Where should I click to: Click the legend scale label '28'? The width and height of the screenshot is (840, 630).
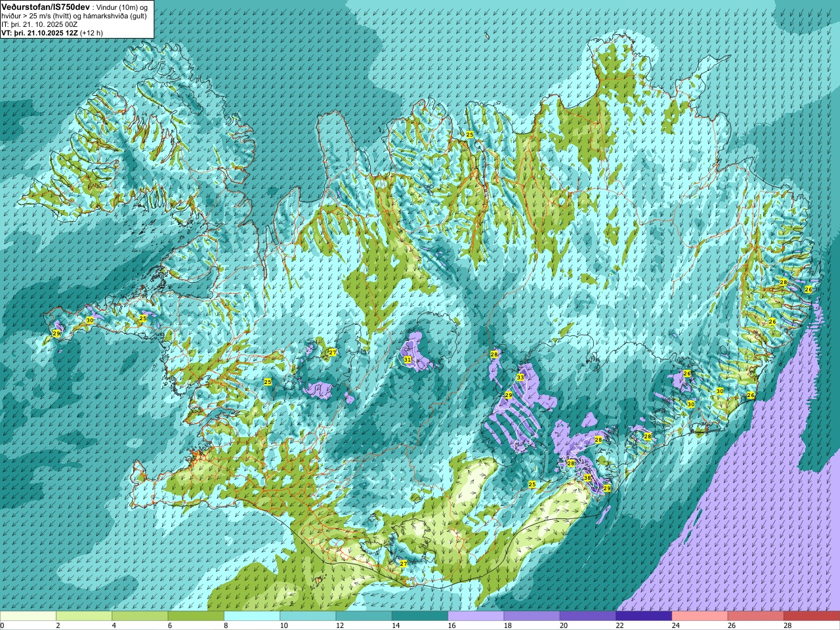click(x=787, y=625)
